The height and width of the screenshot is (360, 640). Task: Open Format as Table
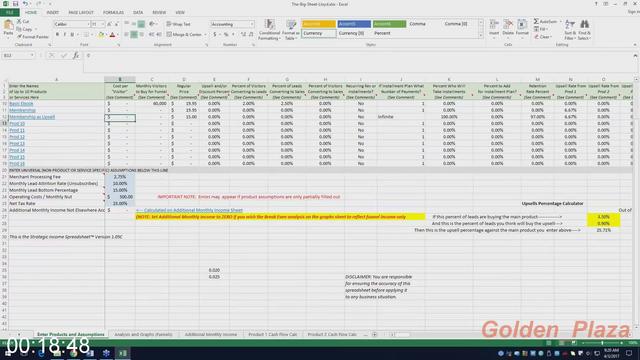291,30
